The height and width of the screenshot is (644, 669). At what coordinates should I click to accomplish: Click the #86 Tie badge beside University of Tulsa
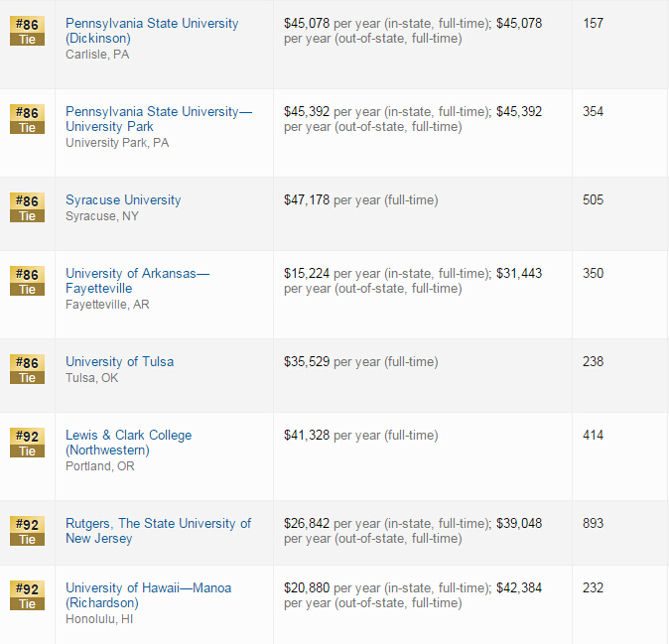click(28, 369)
